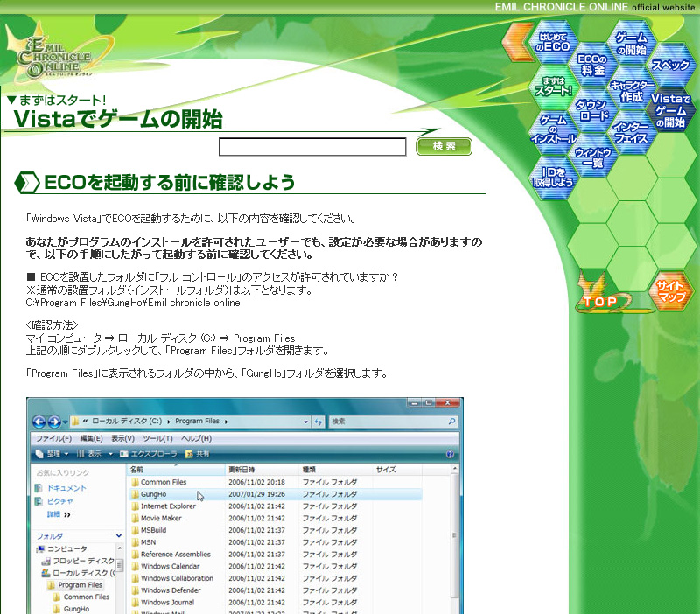The height and width of the screenshot is (614, 700).
Task: Open the インターフェイス hexagon
Action: (x=631, y=132)
